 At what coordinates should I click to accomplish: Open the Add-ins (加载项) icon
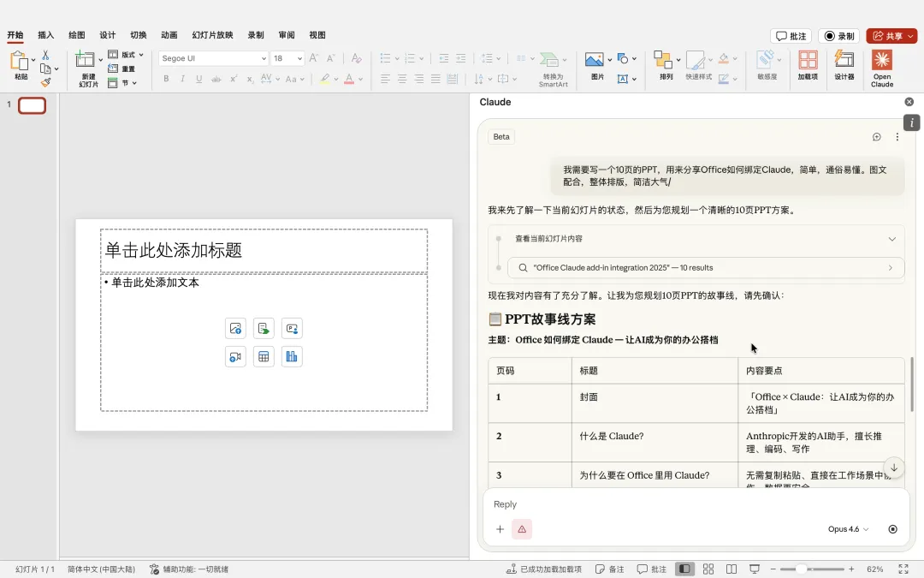pos(808,60)
